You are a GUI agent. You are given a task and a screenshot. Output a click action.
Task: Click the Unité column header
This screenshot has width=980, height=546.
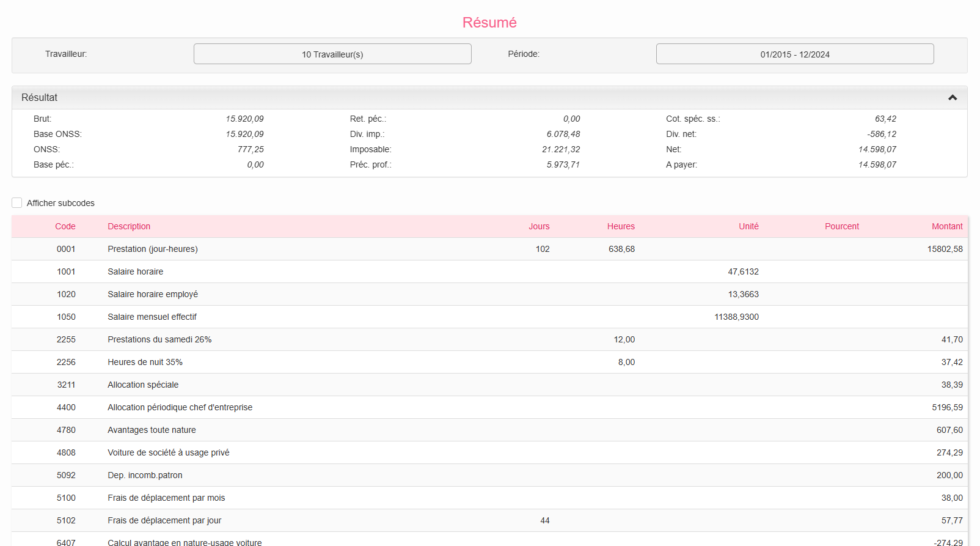[748, 226]
